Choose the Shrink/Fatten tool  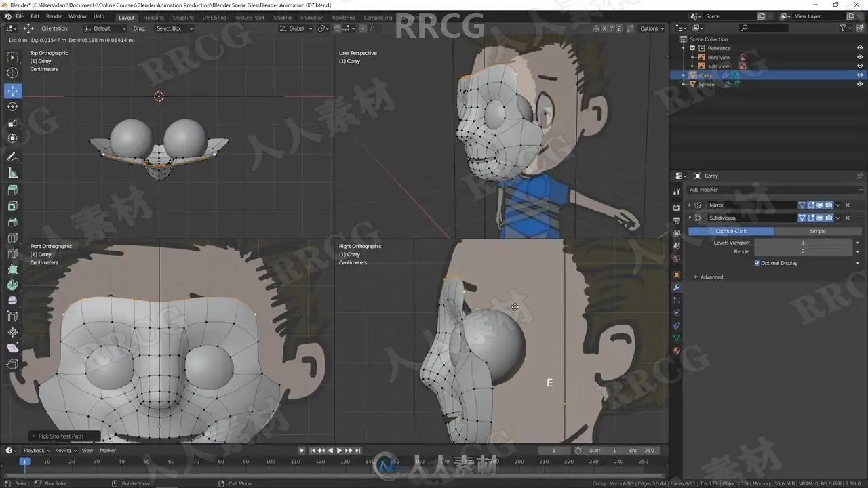click(x=13, y=333)
